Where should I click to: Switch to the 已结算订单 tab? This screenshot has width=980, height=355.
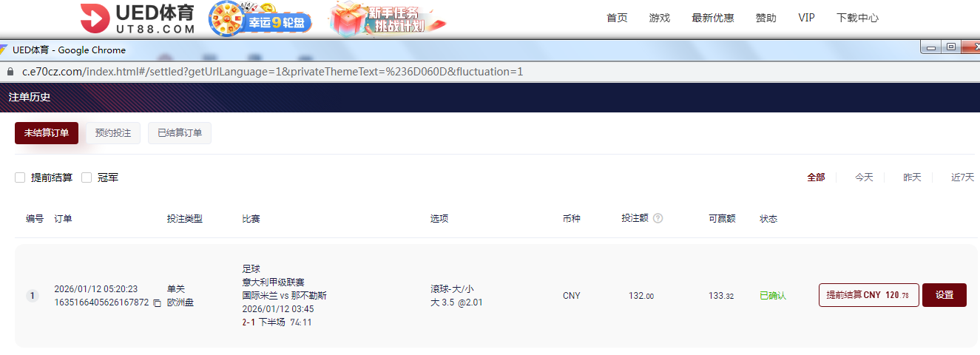pyautogui.click(x=180, y=133)
